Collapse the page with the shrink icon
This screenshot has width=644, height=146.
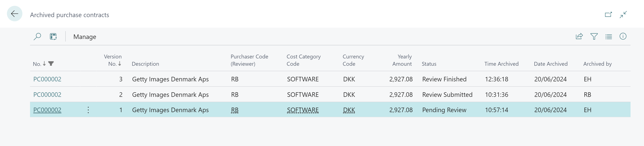[623, 15]
